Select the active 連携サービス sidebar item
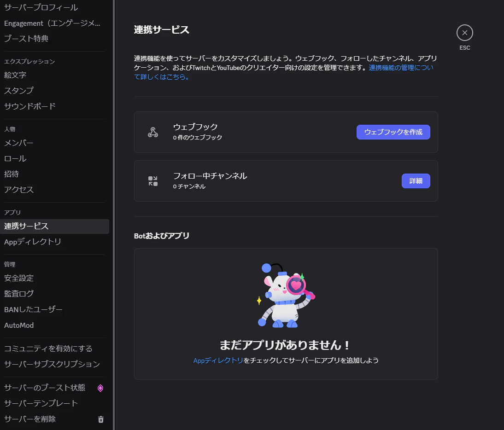Screen dimensions: 504x430 55,227
